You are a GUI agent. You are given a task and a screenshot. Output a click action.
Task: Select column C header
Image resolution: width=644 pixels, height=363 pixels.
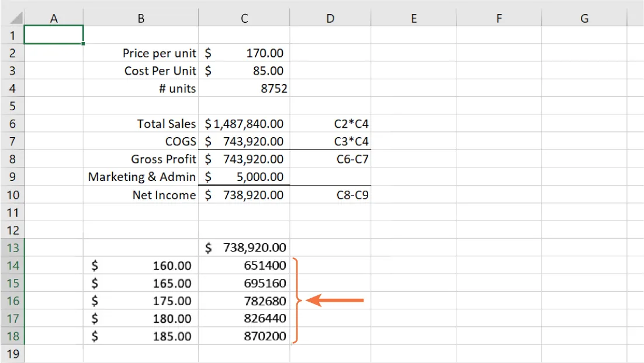[244, 18]
